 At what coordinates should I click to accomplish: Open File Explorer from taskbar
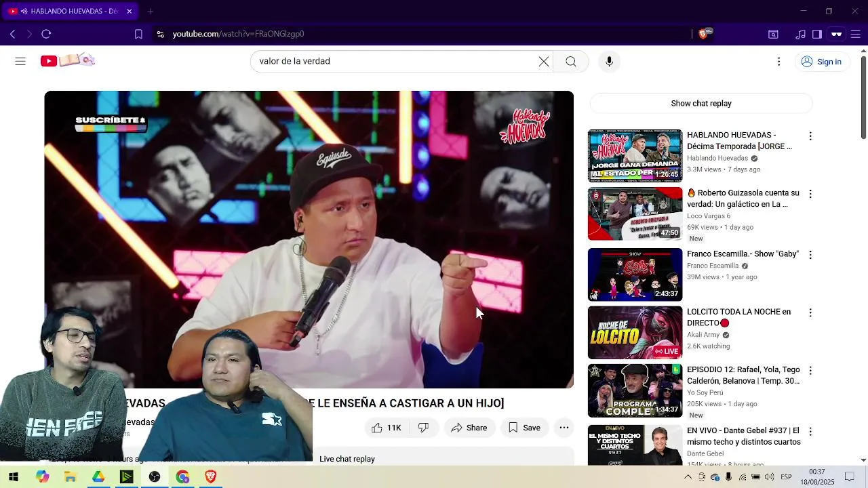tap(70, 477)
